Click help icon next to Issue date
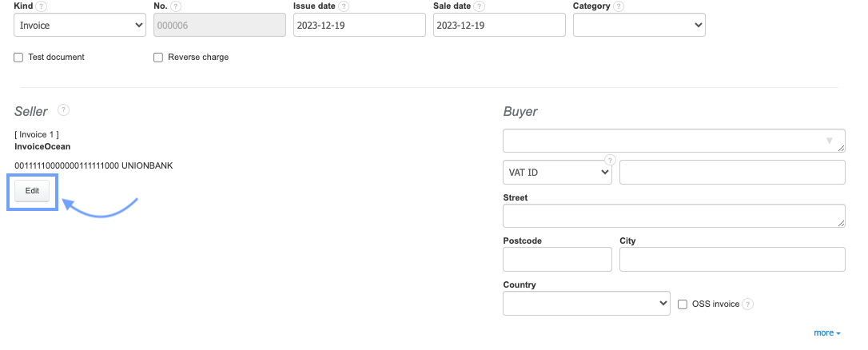 point(344,6)
